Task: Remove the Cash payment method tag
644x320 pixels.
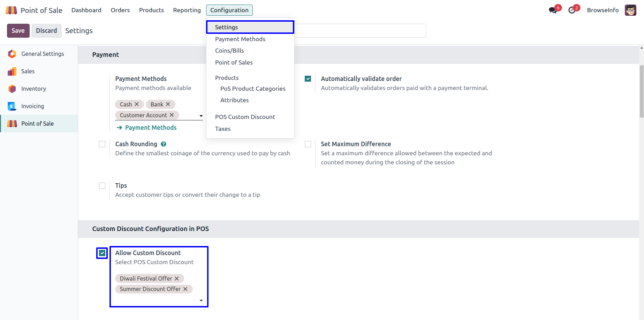Action: click(x=137, y=104)
